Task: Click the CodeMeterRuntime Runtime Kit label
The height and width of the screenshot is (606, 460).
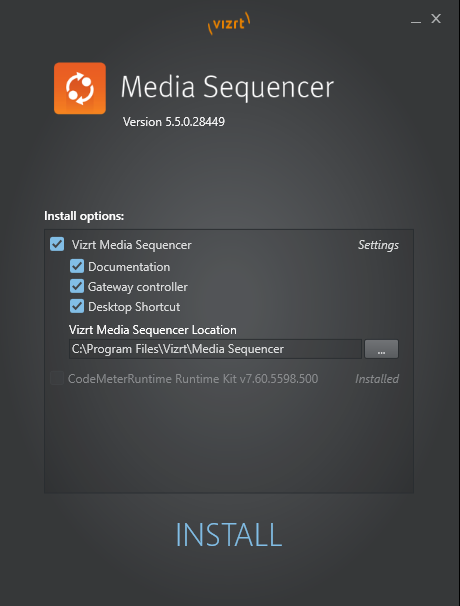Action: pos(193,379)
